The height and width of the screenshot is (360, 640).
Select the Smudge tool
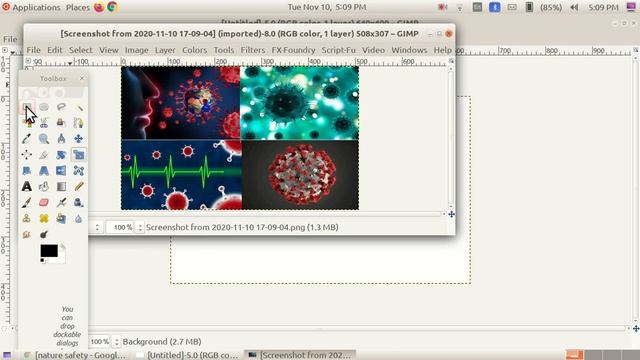(27, 234)
